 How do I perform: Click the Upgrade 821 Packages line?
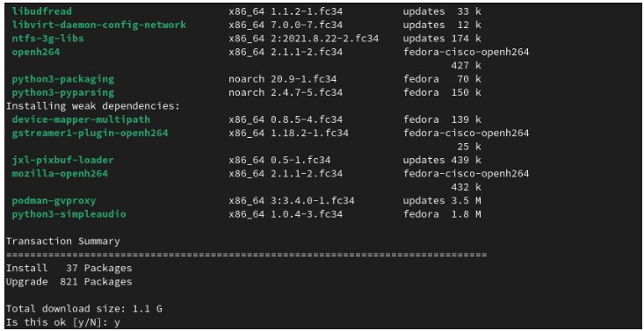(x=69, y=282)
